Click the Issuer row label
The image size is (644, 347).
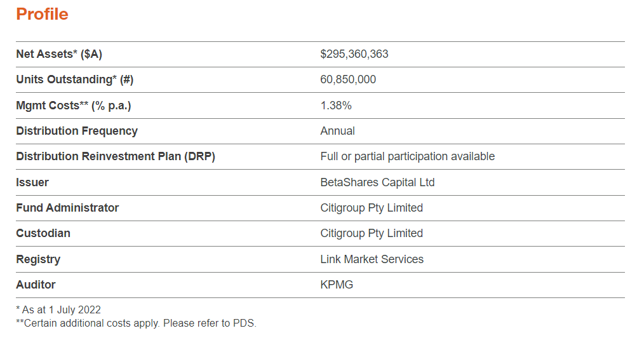[32, 182]
